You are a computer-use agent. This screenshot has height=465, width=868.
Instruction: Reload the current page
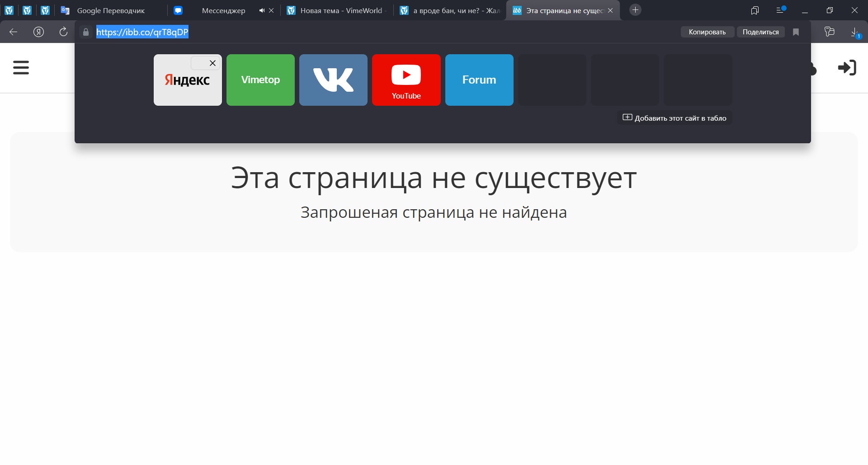[x=63, y=32]
